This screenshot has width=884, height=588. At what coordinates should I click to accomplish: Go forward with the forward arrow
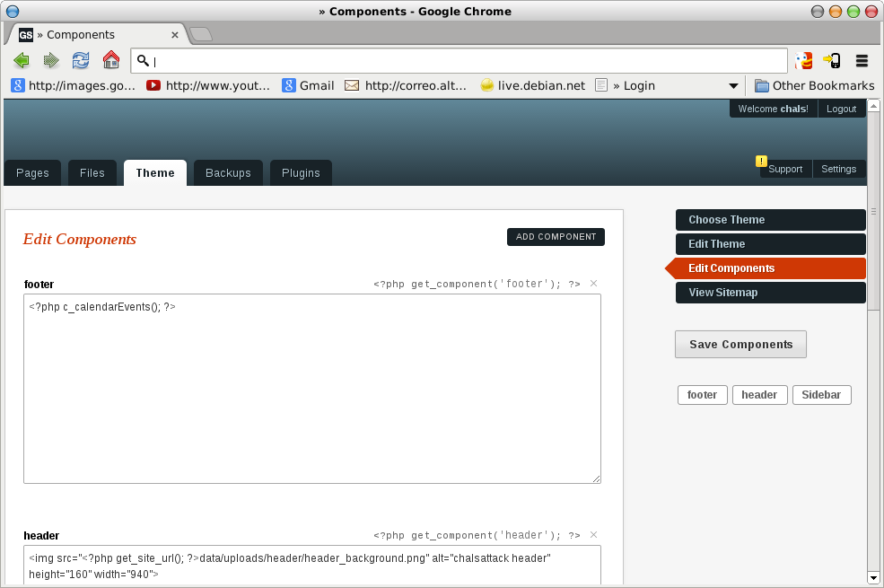(x=51, y=60)
